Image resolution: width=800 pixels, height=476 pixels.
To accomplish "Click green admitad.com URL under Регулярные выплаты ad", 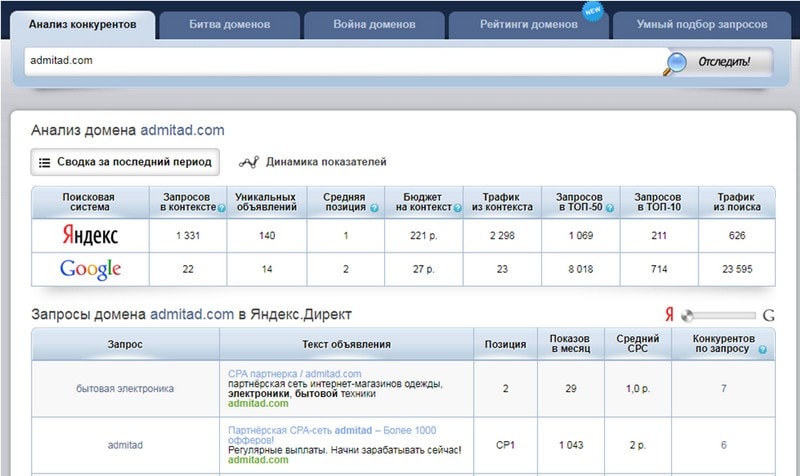I will click(258, 460).
